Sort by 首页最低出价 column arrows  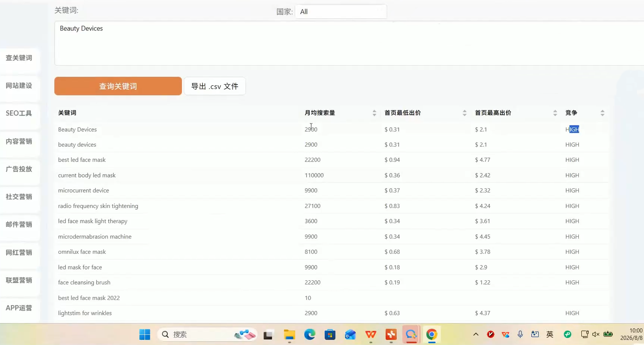pyautogui.click(x=464, y=113)
